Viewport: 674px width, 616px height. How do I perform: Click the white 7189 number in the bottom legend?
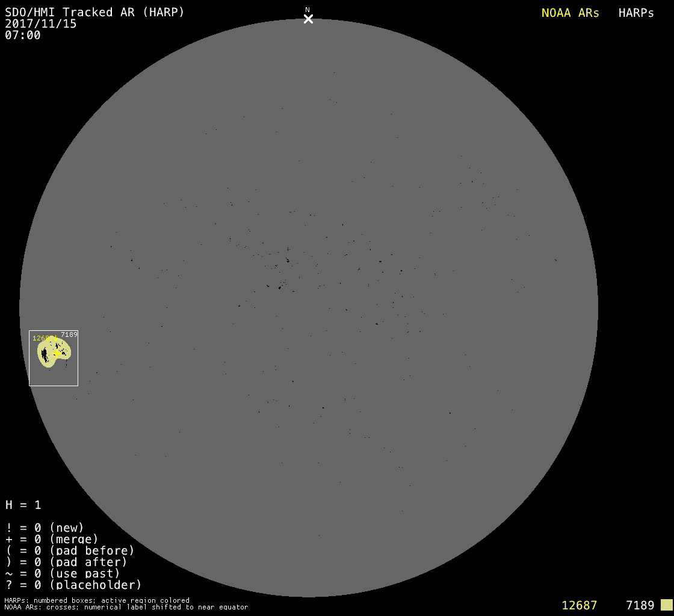640,605
